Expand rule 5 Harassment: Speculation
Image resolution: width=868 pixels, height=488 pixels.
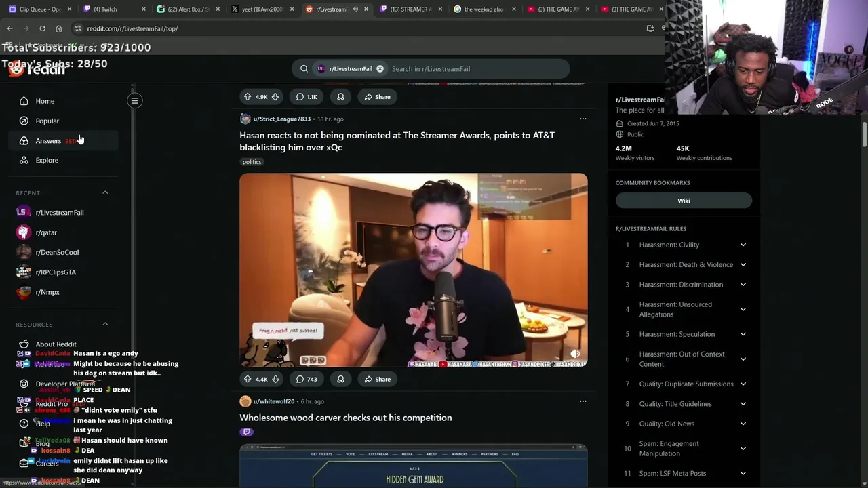pos(743,334)
